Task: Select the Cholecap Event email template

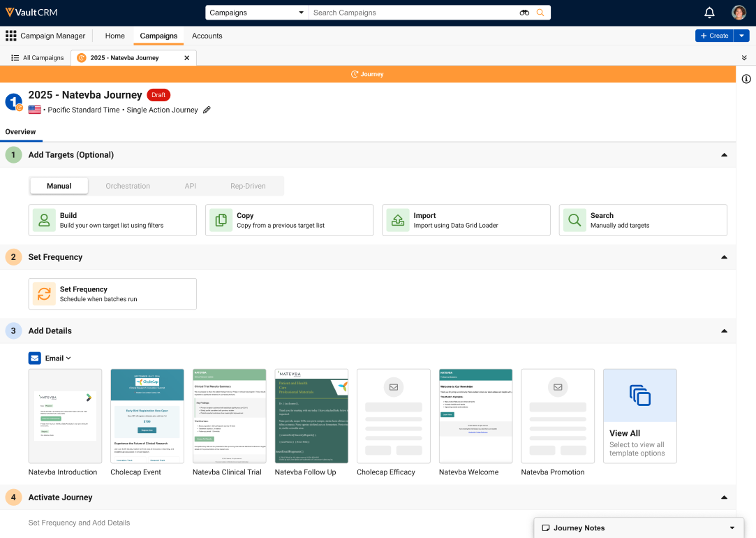Action: (x=147, y=416)
